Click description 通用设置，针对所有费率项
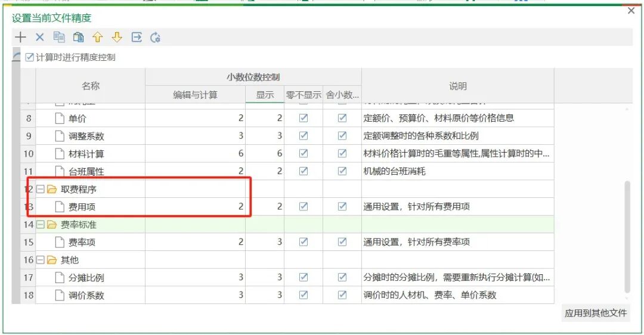This screenshot has height=335, width=644. pos(416,242)
